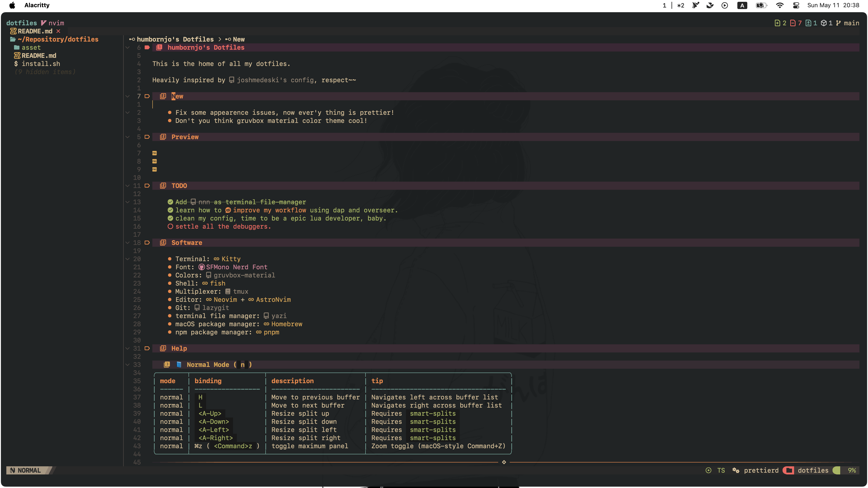Image resolution: width=868 pixels, height=488 pixels.
Task: Click the red folder icon beside dotfiles in statusline
Action: (789, 470)
